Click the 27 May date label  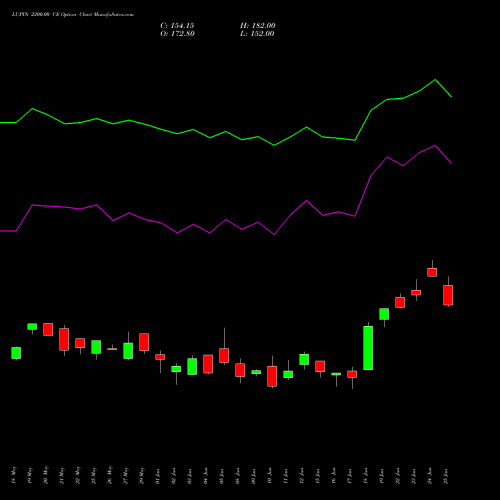(x=126, y=475)
